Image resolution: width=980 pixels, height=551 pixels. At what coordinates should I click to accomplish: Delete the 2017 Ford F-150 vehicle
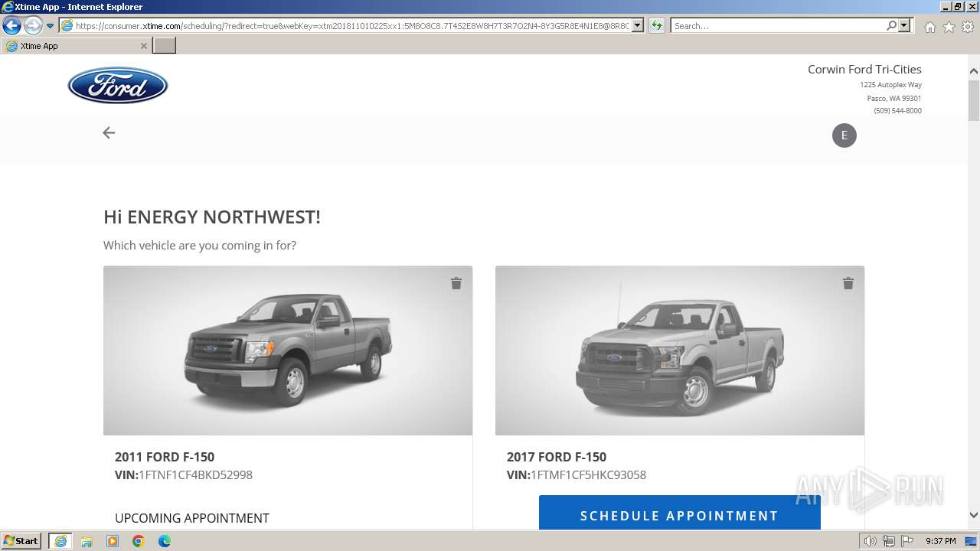pyautogui.click(x=848, y=283)
